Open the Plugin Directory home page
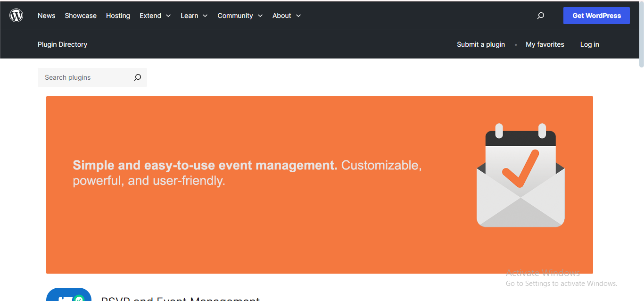 click(x=62, y=44)
